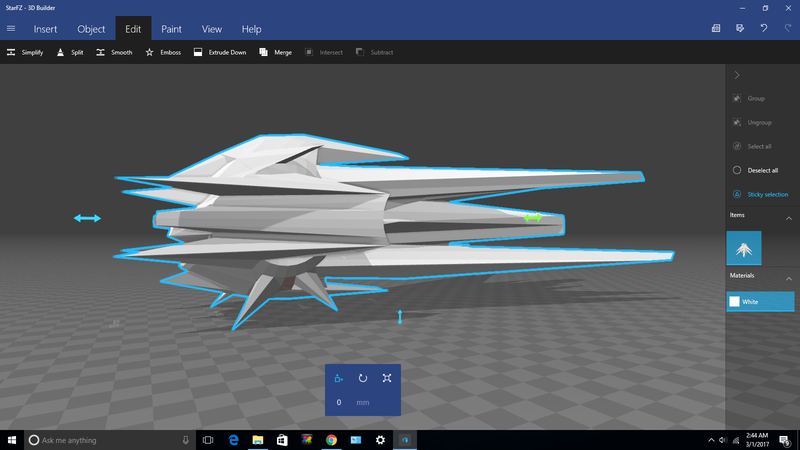Click the millimeter value input field

click(x=340, y=402)
